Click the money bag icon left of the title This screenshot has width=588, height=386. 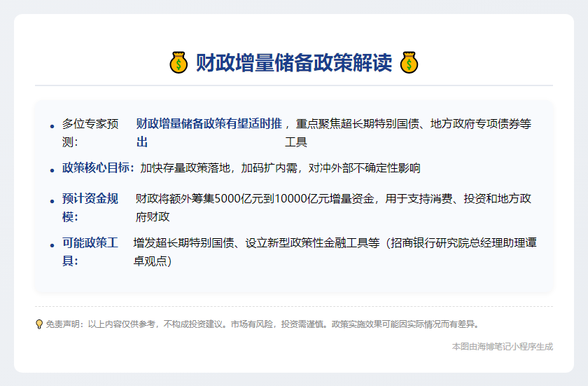178,62
